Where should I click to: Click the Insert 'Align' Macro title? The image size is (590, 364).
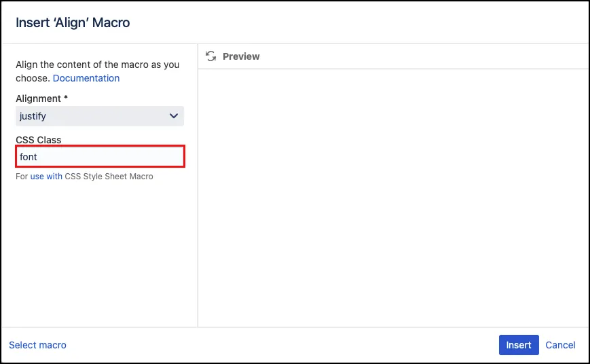73,22
